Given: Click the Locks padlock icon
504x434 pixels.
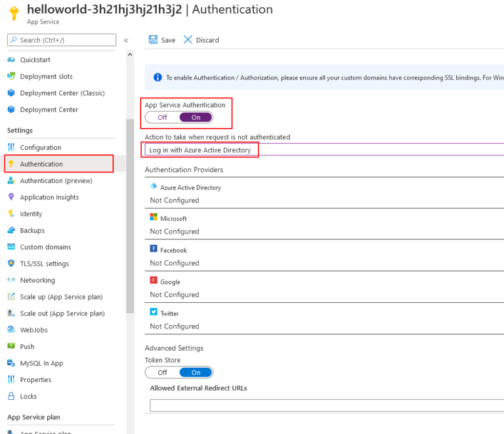Looking at the screenshot, I should click(11, 396).
